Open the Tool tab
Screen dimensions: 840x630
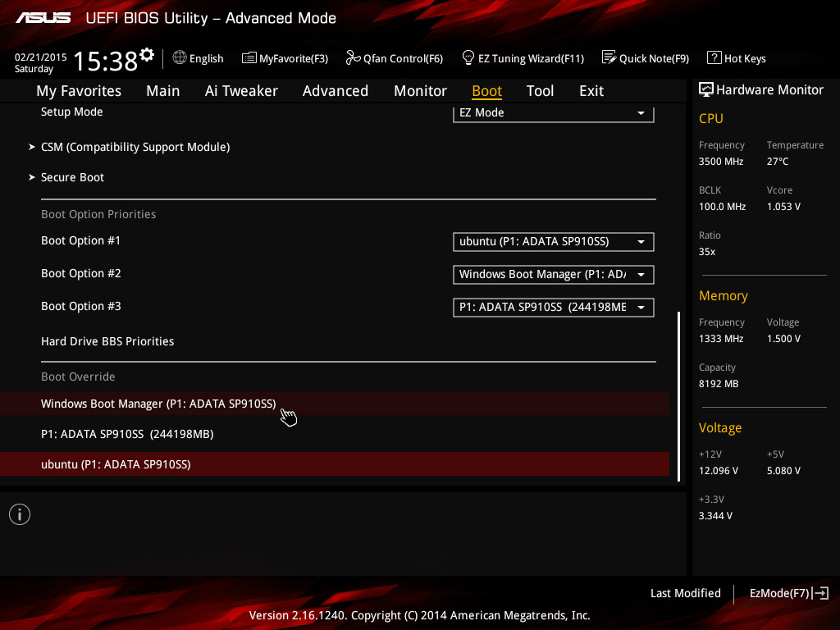[x=540, y=91]
